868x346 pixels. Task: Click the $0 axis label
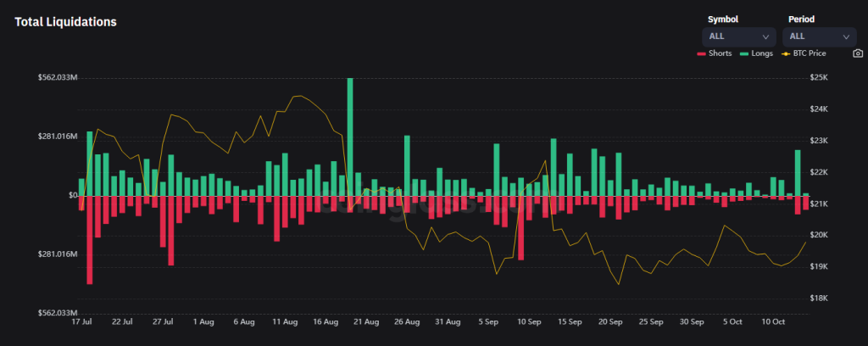(x=73, y=195)
